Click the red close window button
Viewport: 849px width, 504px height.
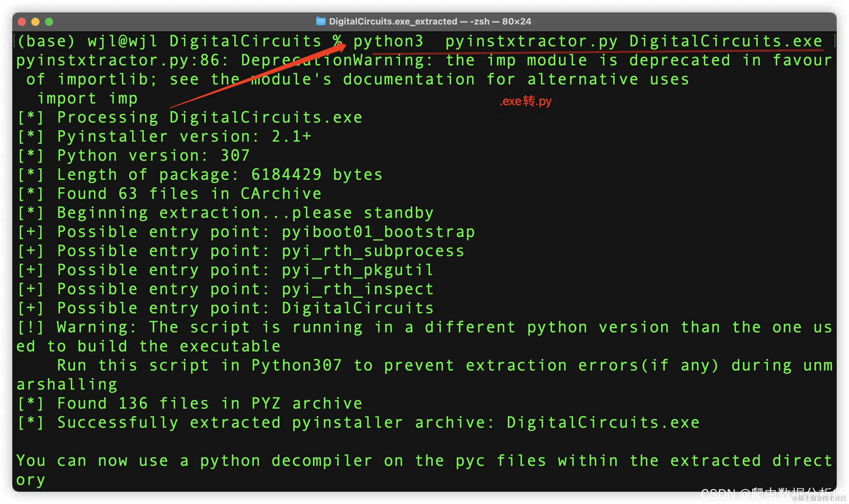[x=22, y=22]
